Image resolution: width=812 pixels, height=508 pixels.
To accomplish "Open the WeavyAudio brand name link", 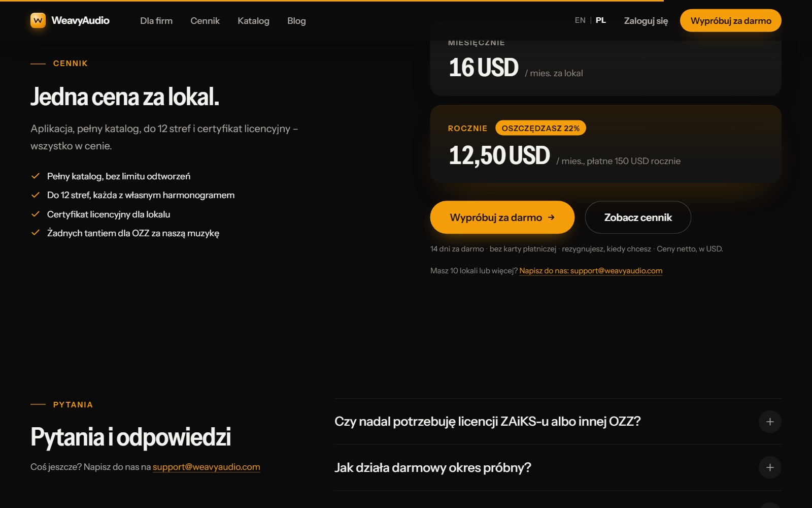I will 80,20.
